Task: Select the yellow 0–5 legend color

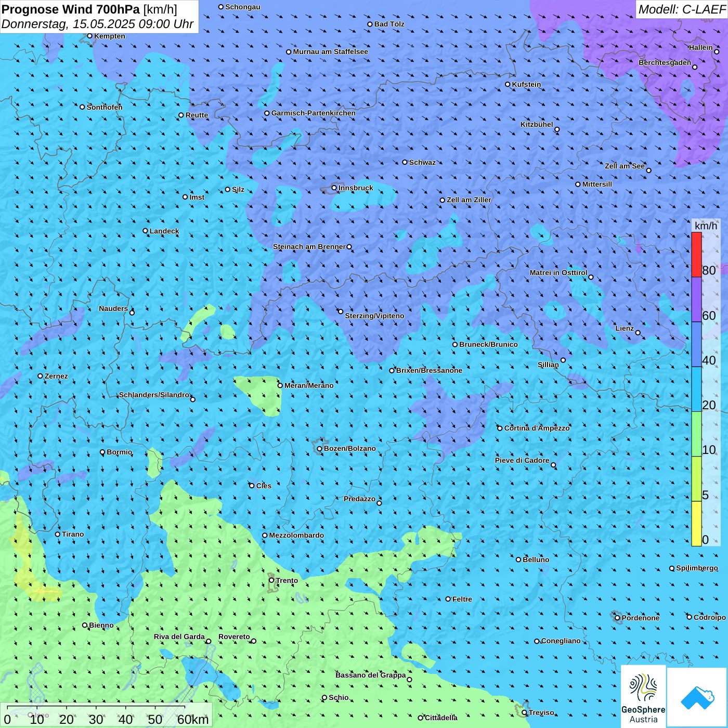Action: pyautogui.click(x=696, y=524)
